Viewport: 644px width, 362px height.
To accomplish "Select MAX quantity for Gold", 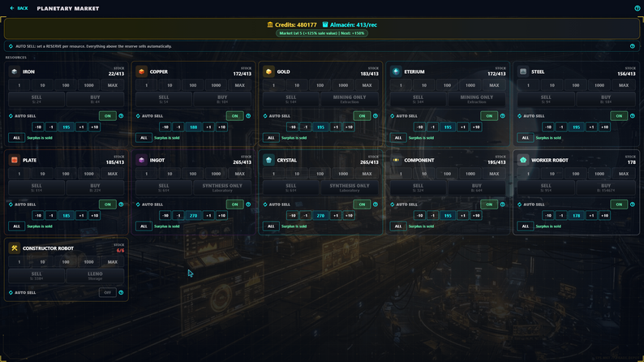I will pyautogui.click(x=367, y=85).
